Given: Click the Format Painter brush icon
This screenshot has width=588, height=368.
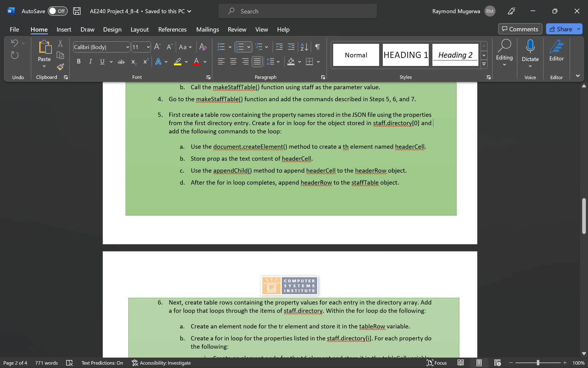Looking at the screenshot, I should pos(60,67).
